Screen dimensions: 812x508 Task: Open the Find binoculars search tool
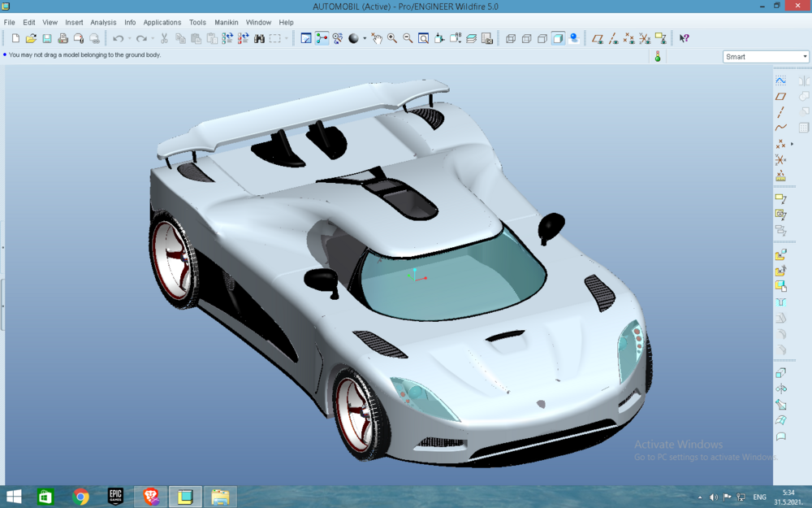260,38
